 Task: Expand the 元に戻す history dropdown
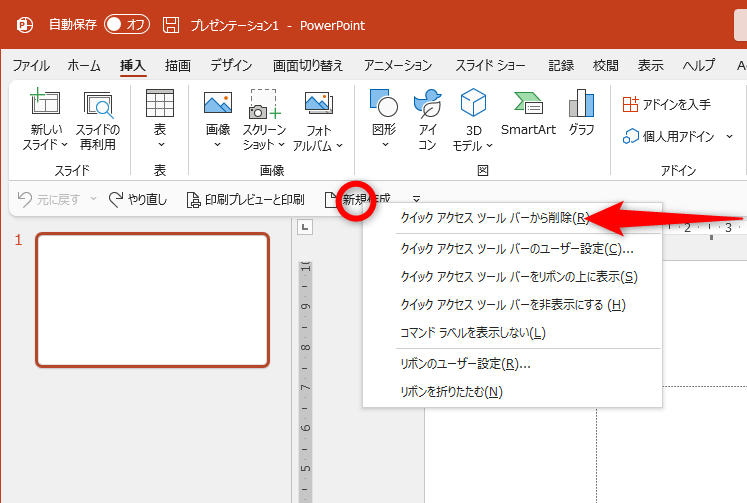click(x=93, y=199)
